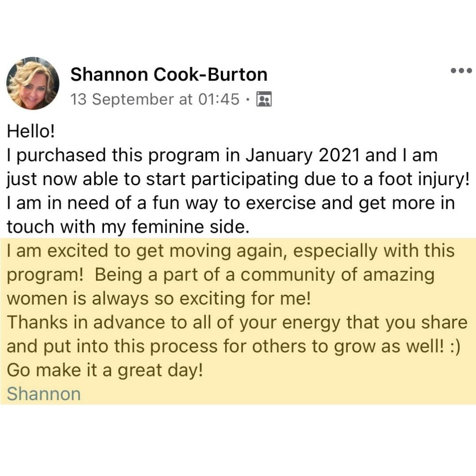Click the line 'Go make it a great day!'
This screenshot has height=476, width=476.
point(104,370)
